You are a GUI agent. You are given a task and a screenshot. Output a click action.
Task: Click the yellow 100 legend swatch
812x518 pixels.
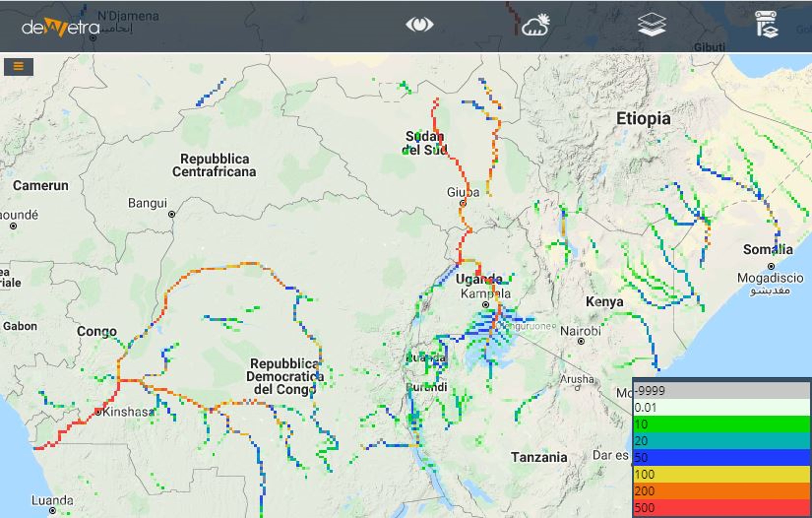coord(722,474)
